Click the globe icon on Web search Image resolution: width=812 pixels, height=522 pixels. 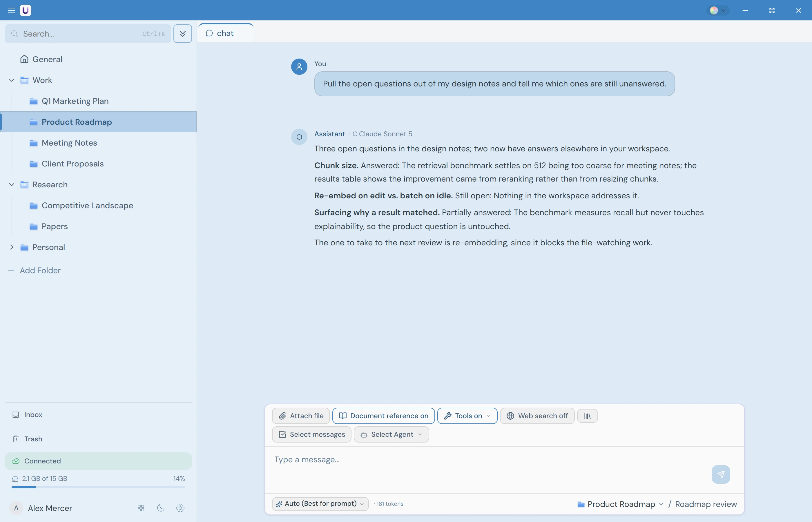510,416
